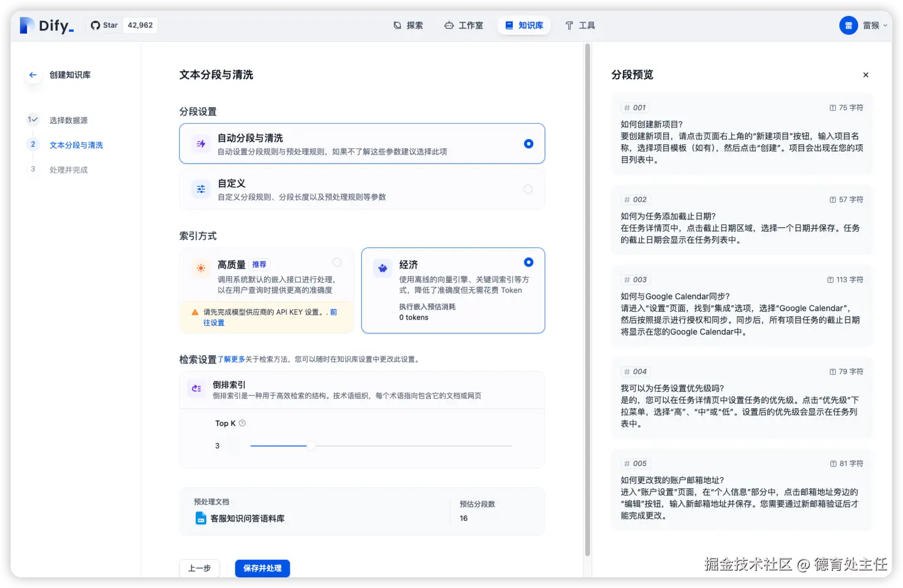
Task: Open the 雷猴 account dropdown
Action: [x=864, y=25]
